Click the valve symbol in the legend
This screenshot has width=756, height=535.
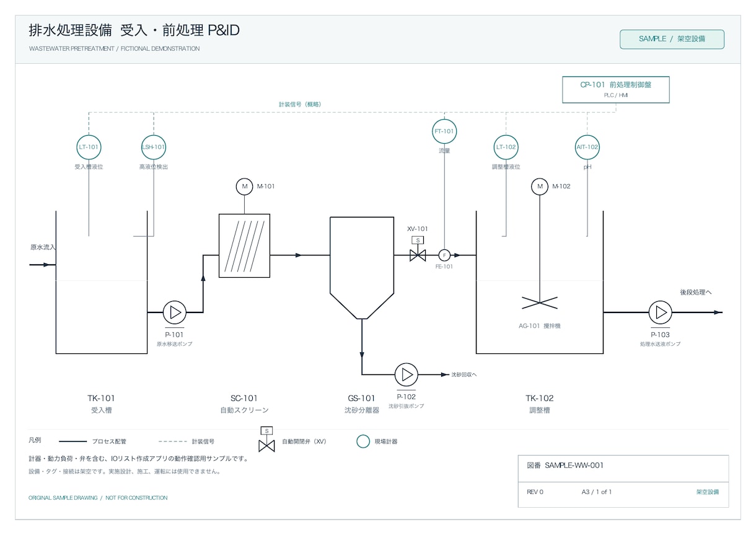click(x=266, y=440)
